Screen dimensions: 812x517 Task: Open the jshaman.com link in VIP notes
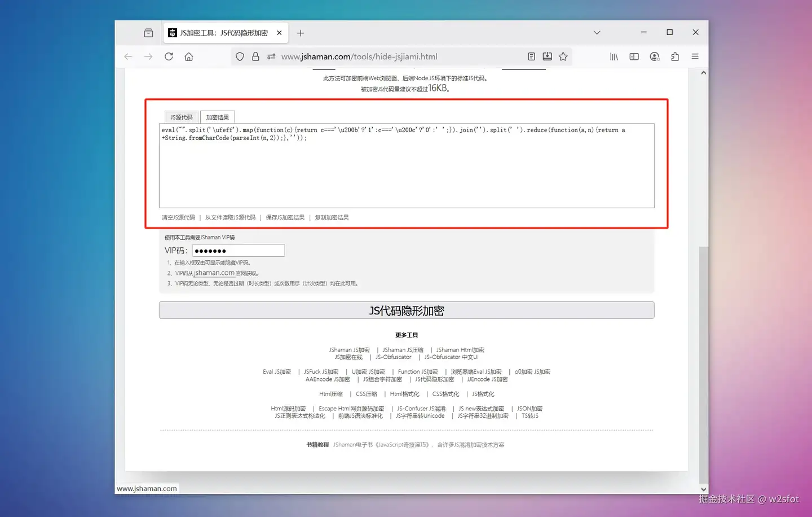pyautogui.click(x=214, y=273)
